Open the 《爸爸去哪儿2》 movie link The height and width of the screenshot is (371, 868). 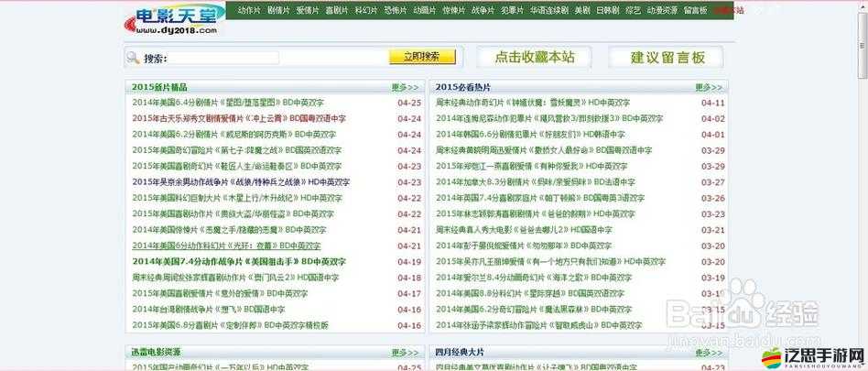(x=524, y=230)
